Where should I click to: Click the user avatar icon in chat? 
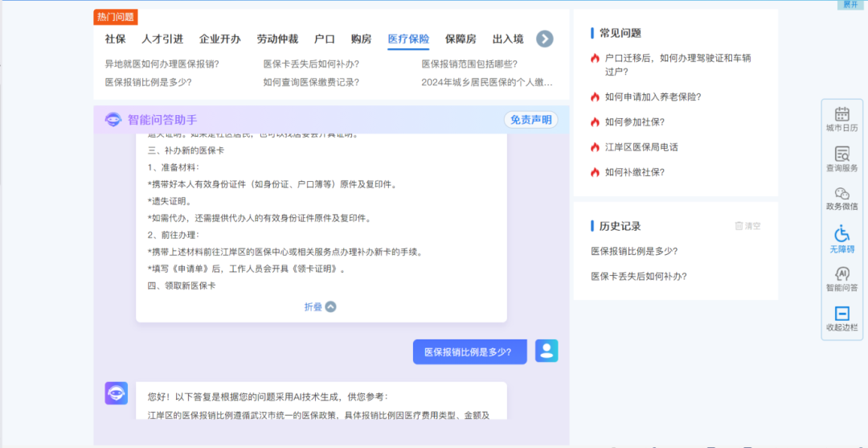(x=547, y=351)
